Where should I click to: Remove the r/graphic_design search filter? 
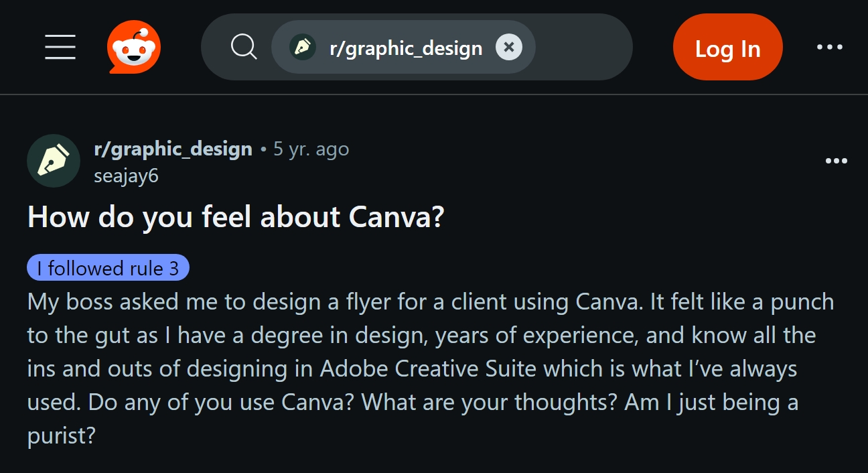(x=508, y=47)
